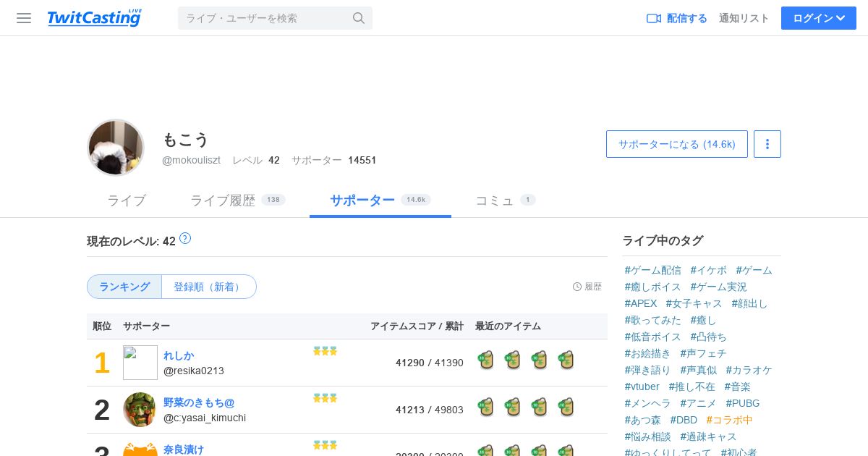The width and height of the screenshot is (868, 456).
Task: Open #メンヘラ tag
Action: pyautogui.click(x=648, y=403)
